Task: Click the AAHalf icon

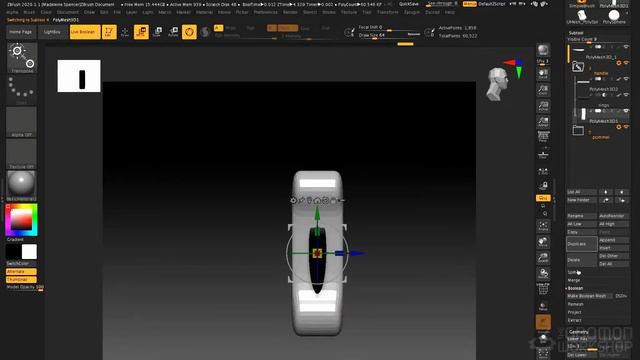Action: pyautogui.click(x=543, y=122)
